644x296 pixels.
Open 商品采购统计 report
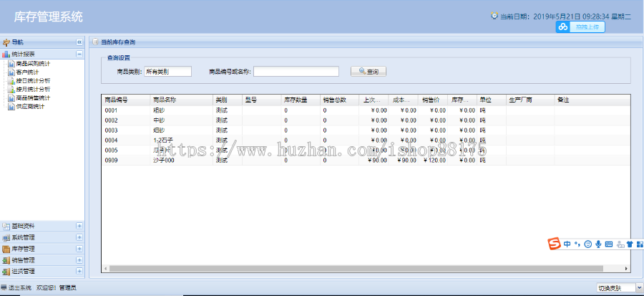(x=33, y=64)
